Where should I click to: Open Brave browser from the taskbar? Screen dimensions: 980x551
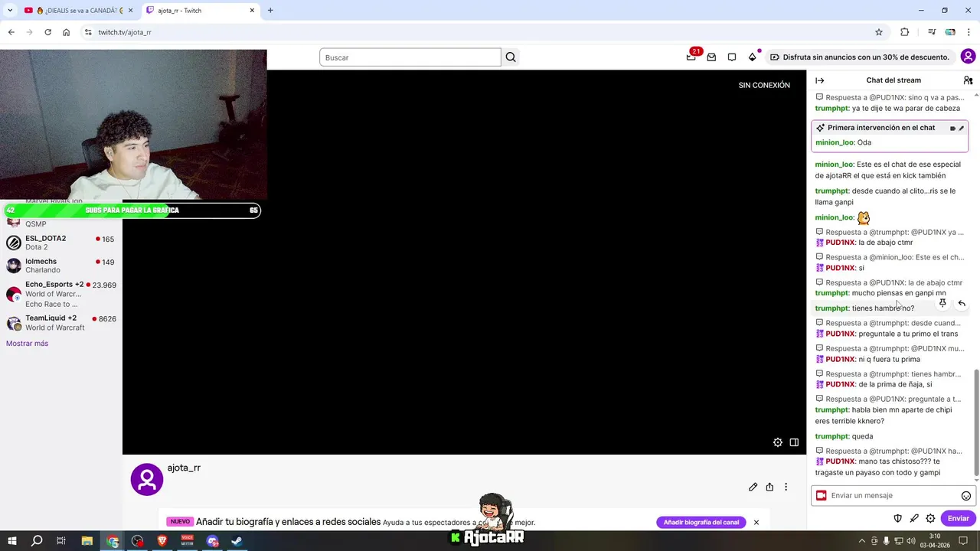[162, 541]
